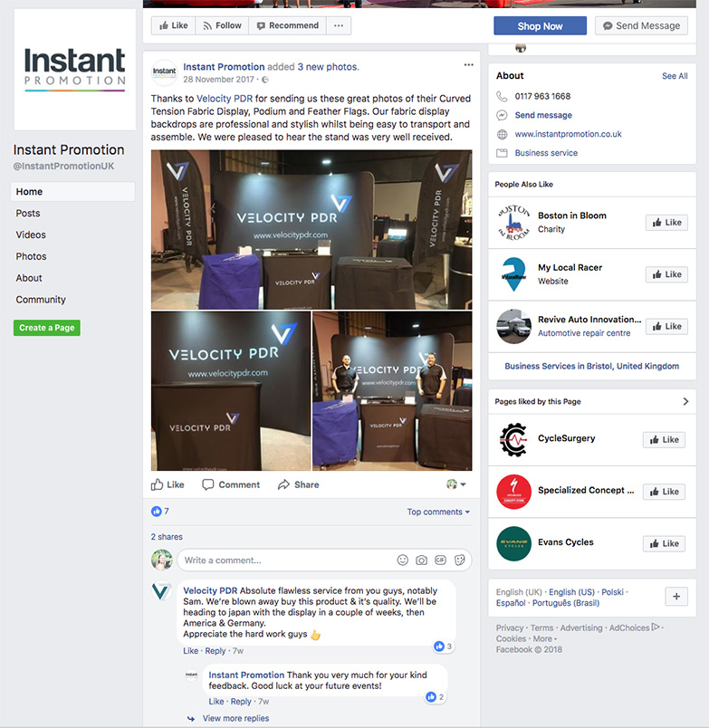Click the red Specialized Concept logo

click(x=513, y=492)
